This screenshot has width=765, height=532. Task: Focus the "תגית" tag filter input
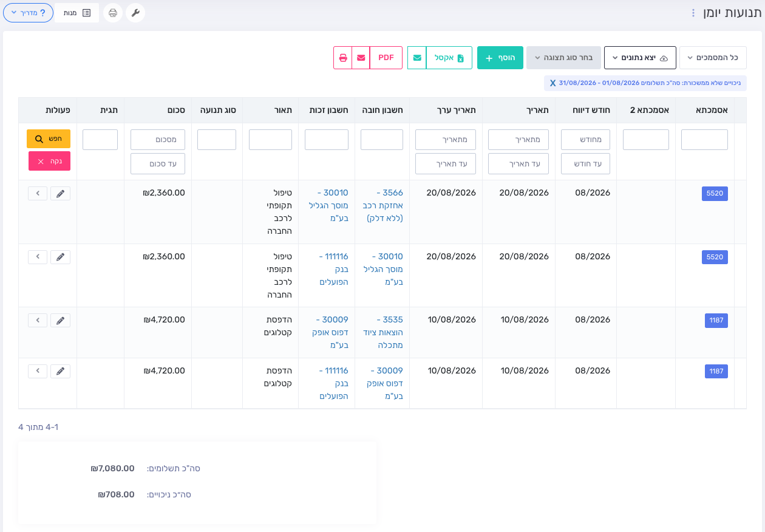coord(100,140)
